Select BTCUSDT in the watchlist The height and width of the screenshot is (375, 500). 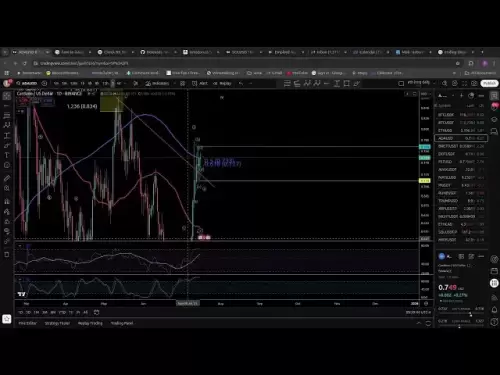point(461,122)
